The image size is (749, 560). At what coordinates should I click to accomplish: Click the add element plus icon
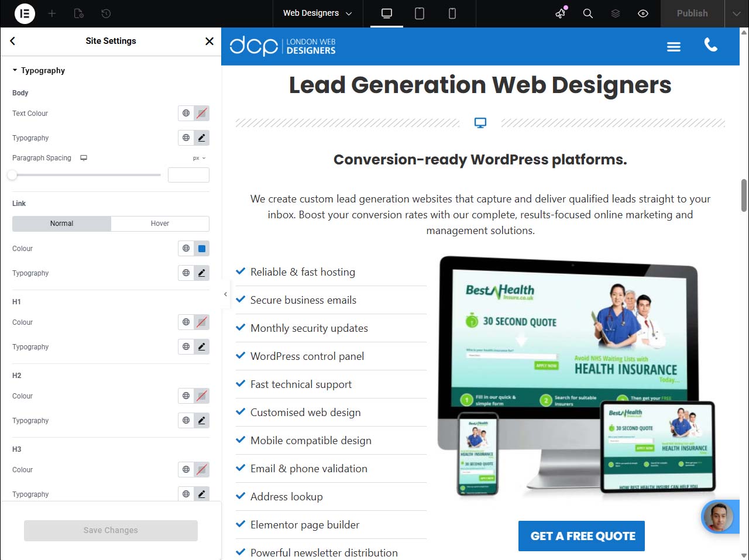(x=52, y=13)
